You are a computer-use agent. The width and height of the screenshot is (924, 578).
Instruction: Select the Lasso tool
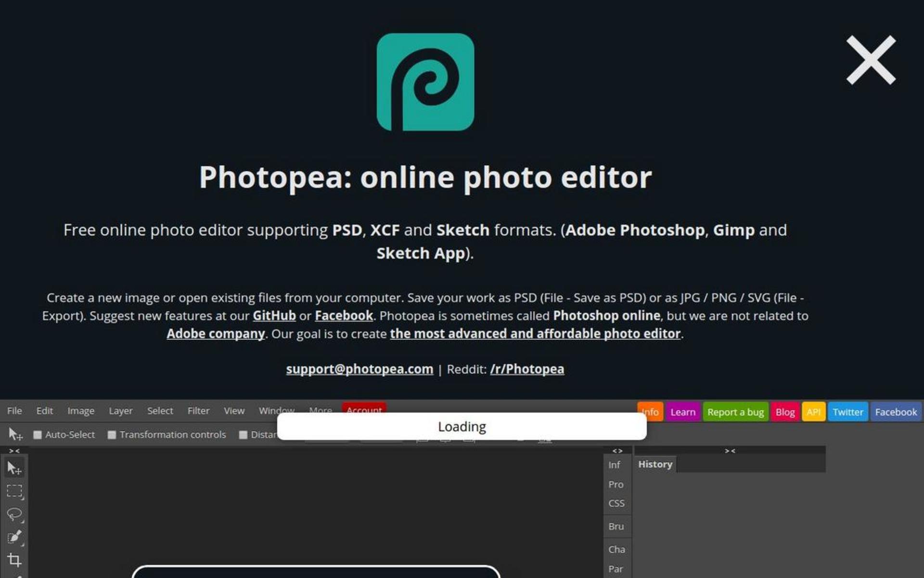pos(14,514)
